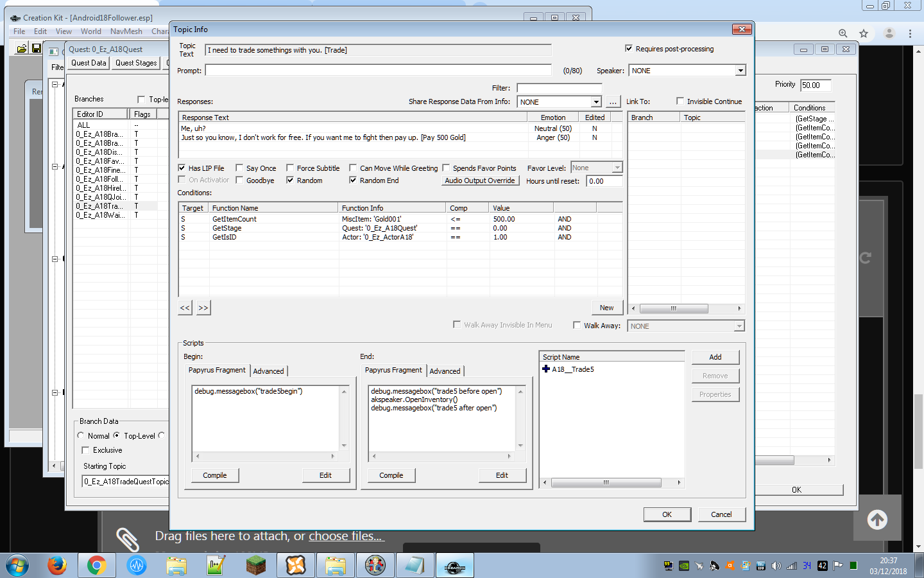Collapse the top tree node in Object window

(55, 84)
